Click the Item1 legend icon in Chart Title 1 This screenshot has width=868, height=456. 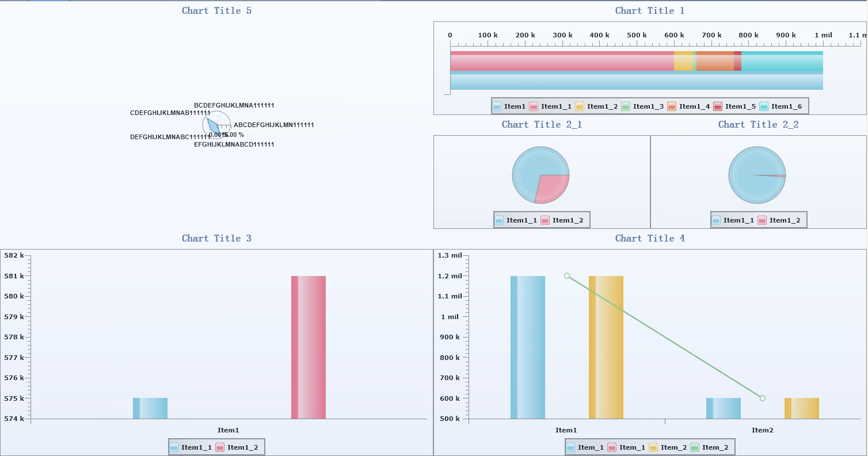[497, 106]
